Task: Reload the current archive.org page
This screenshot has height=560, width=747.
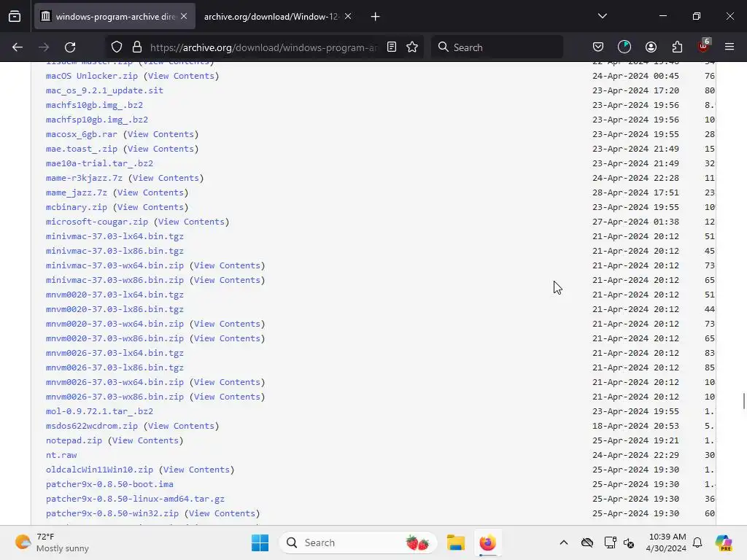Action: (70, 47)
